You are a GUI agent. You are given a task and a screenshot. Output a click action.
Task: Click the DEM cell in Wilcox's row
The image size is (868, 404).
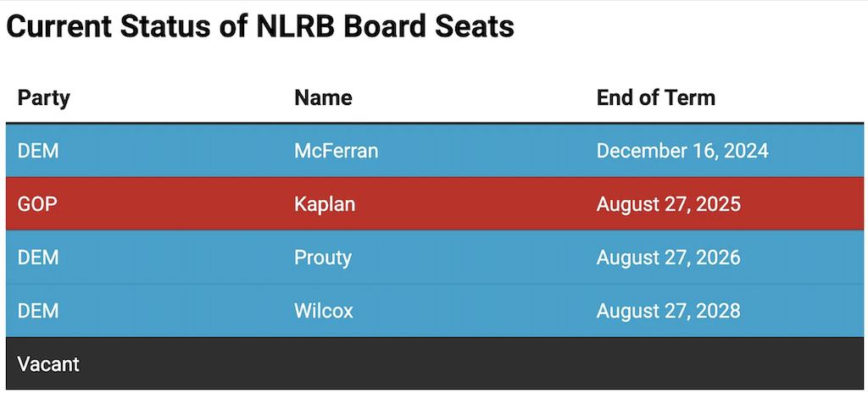[x=38, y=311]
